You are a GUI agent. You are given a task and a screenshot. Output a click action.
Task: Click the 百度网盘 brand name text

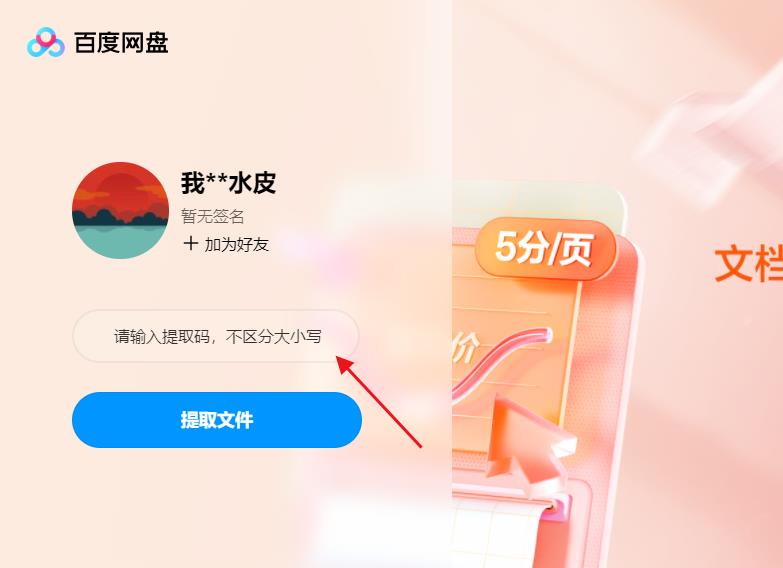pos(121,42)
